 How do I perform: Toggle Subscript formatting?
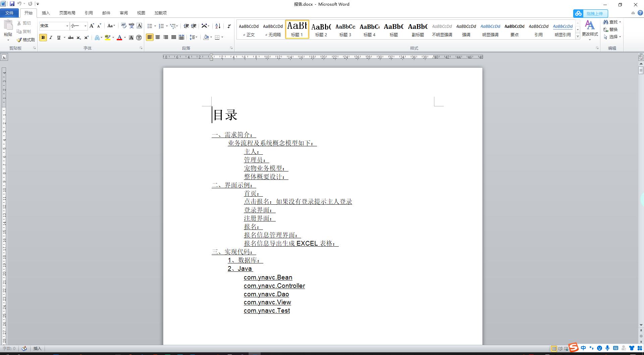tap(78, 38)
